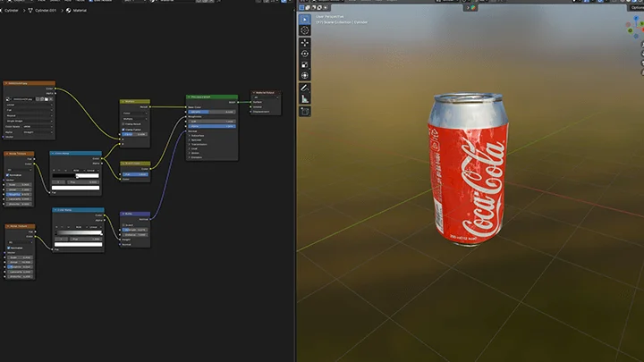Choose the Rotate tool in viewport toolbar
The width and height of the screenshot is (644, 362).
pos(304,54)
